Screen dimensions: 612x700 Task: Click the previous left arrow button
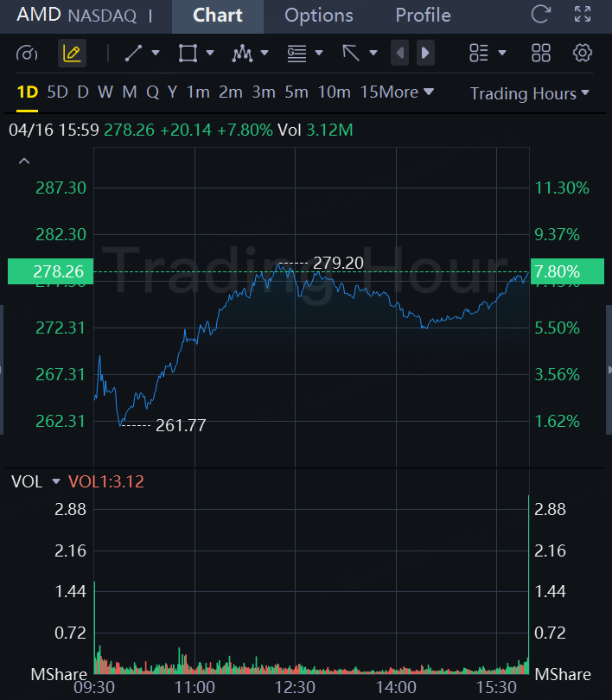point(399,53)
